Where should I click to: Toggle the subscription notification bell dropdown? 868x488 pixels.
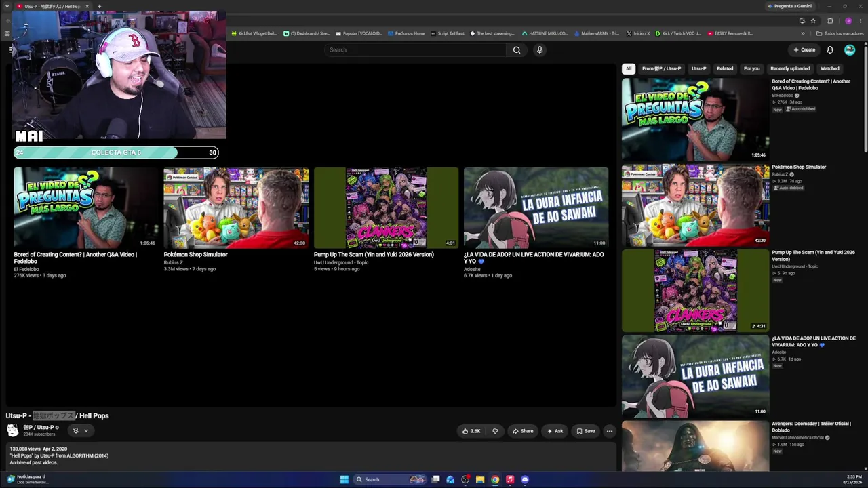click(81, 430)
